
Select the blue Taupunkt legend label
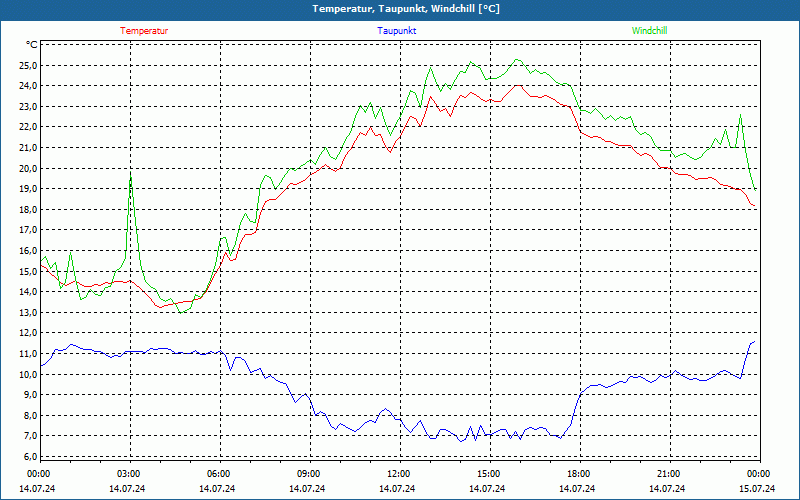(396, 31)
